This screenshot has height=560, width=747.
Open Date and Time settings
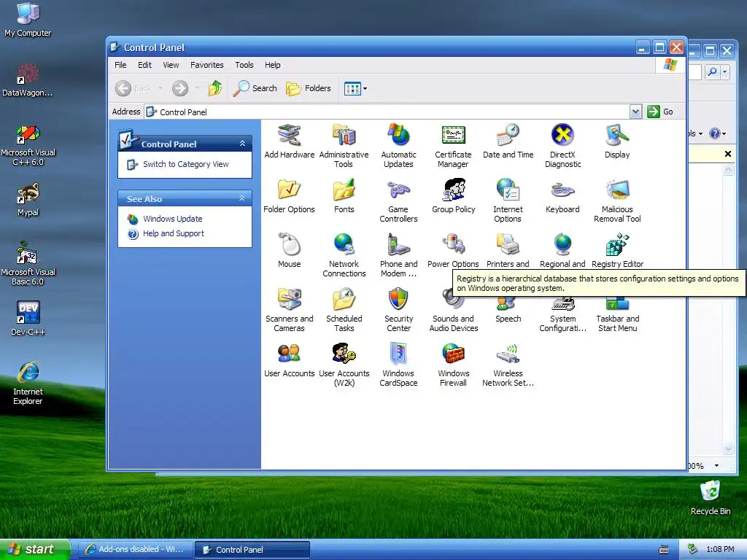point(508,141)
